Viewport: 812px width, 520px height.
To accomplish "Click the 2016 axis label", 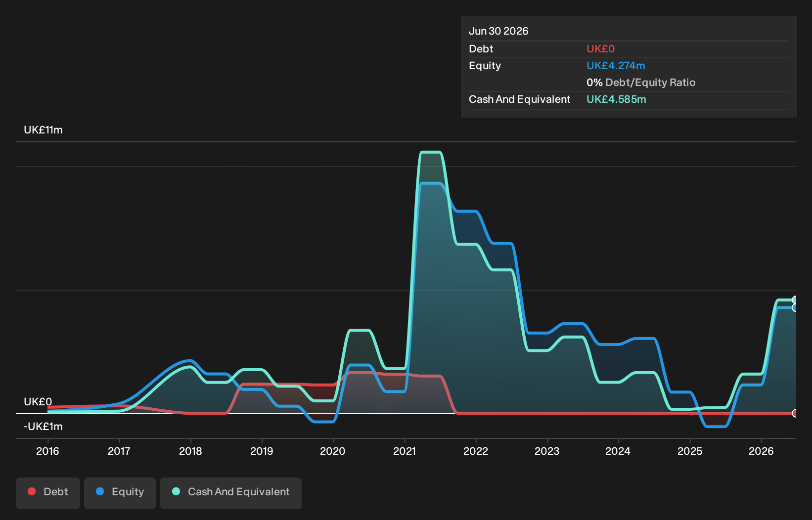I will click(x=47, y=451).
